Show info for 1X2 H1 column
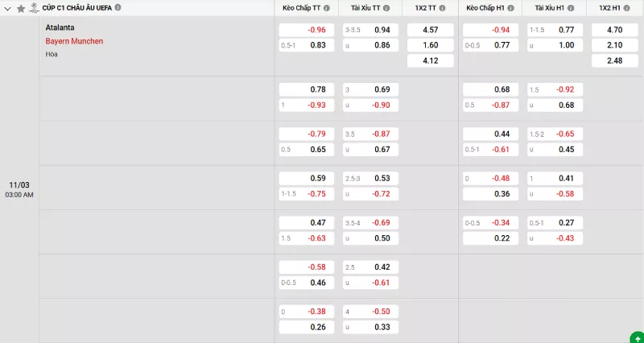This screenshot has width=644, height=343. click(x=629, y=8)
